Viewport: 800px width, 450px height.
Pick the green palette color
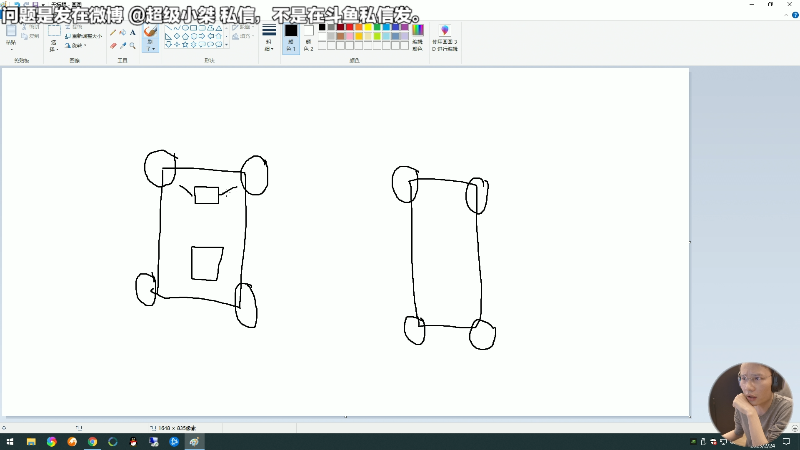(x=377, y=28)
